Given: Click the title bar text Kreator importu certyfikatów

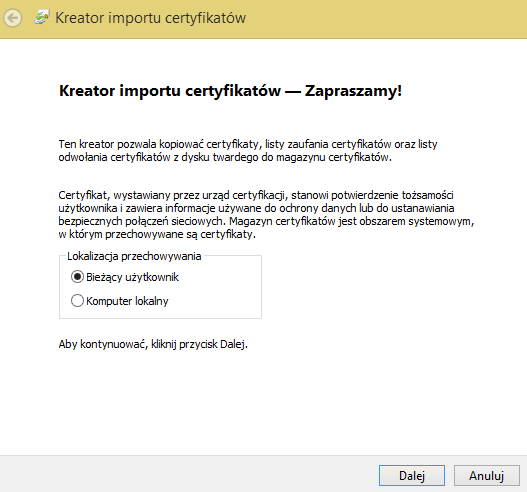Looking at the screenshot, I should pos(150,18).
